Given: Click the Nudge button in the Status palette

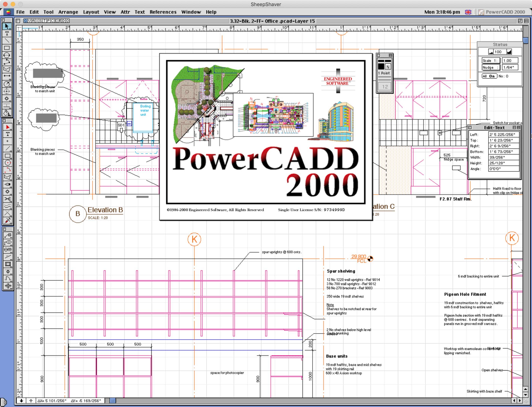Looking at the screenshot, I should [x=491, y=67].
